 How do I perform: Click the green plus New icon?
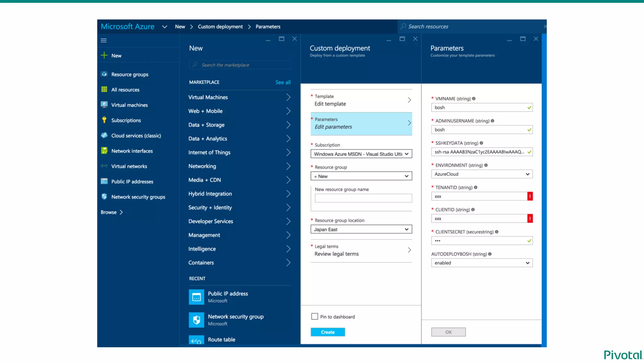104,55
